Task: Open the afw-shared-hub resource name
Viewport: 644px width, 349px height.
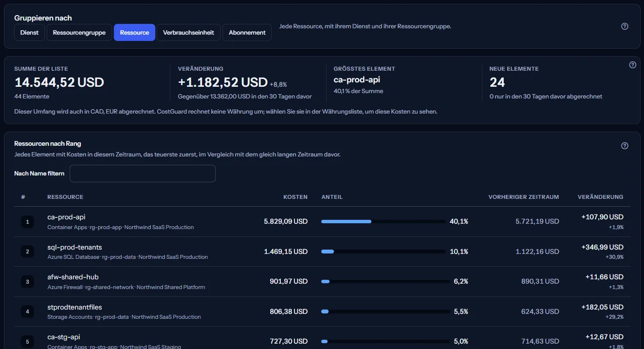Action: 73,277
